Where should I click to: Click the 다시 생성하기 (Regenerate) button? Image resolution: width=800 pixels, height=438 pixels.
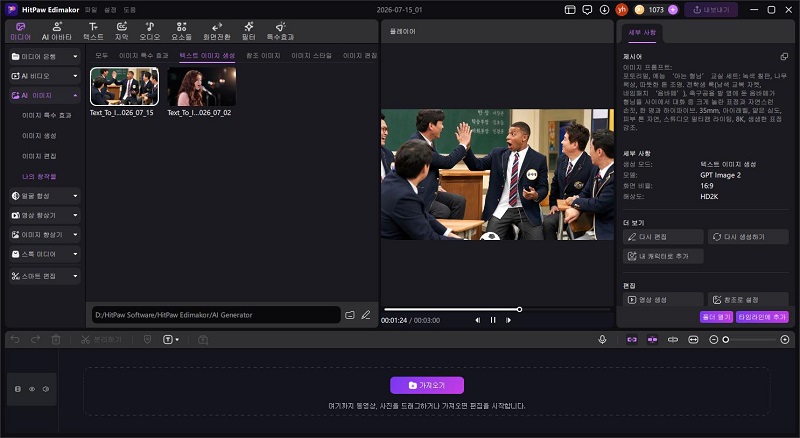748,237
